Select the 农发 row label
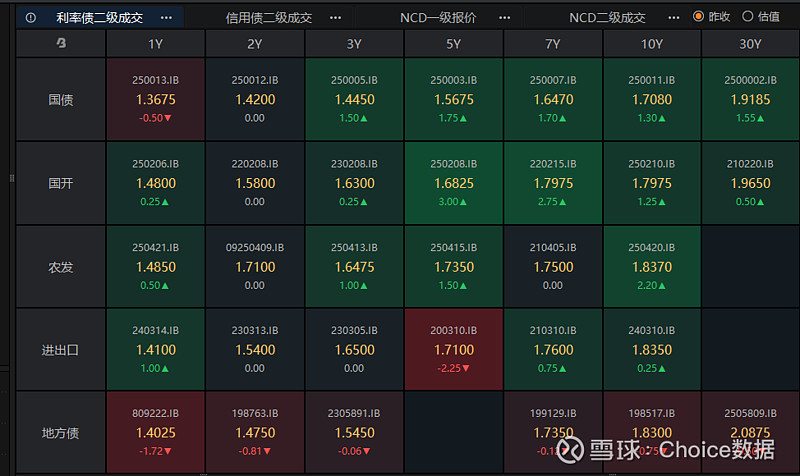 [61, 267]
